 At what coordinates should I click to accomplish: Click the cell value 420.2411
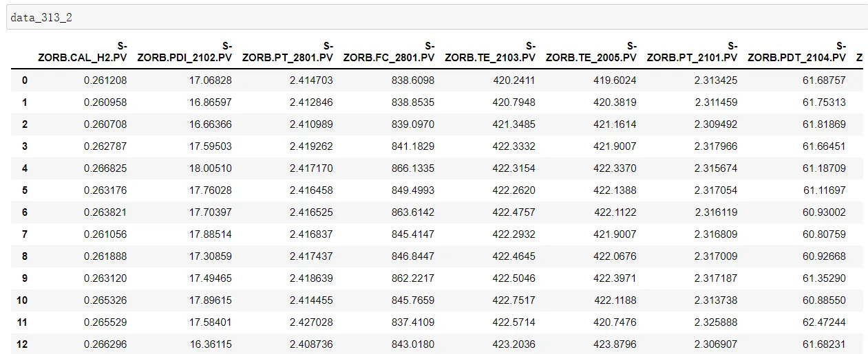click(514, 80)
